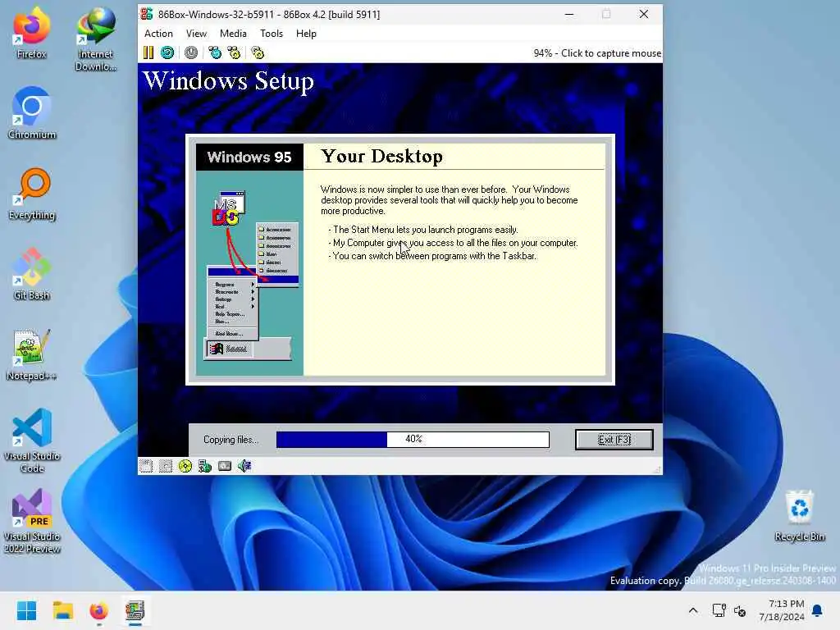Click the hard disk status bar icon

point(225,466)
